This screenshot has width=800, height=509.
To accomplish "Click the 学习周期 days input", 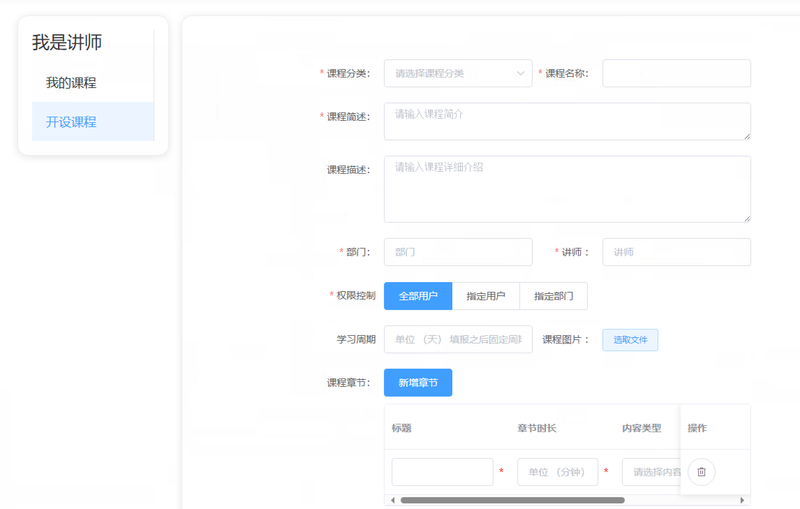I will tap(458, 339).
